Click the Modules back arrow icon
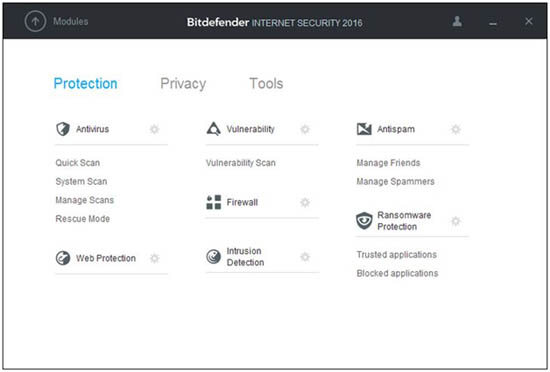Image resolution: width=550 pixels, height=372 pixels. pyautogui.click(x=35, y=21)
